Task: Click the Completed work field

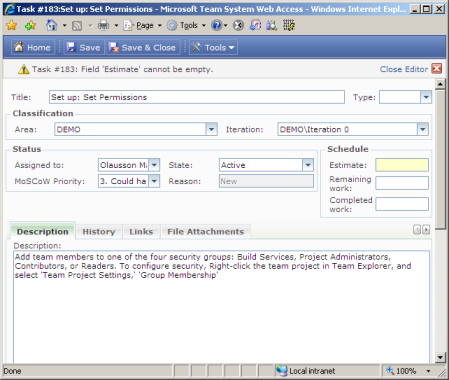Action: [x=402, y=204]
